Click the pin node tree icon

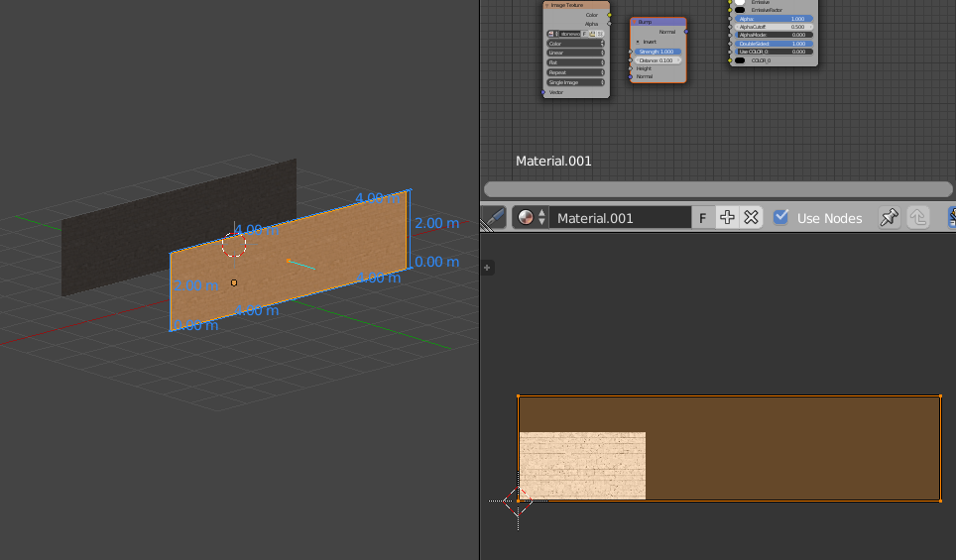(x=889, y=217)
